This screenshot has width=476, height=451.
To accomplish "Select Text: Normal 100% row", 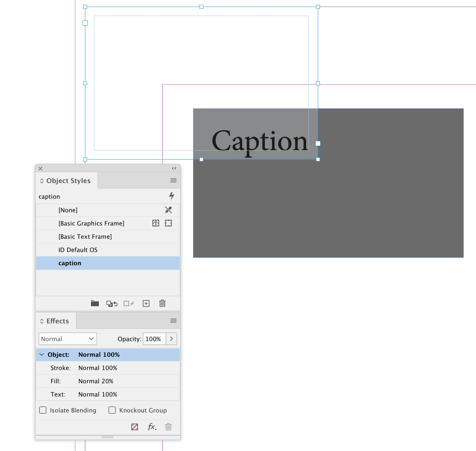I will point(108,394).
